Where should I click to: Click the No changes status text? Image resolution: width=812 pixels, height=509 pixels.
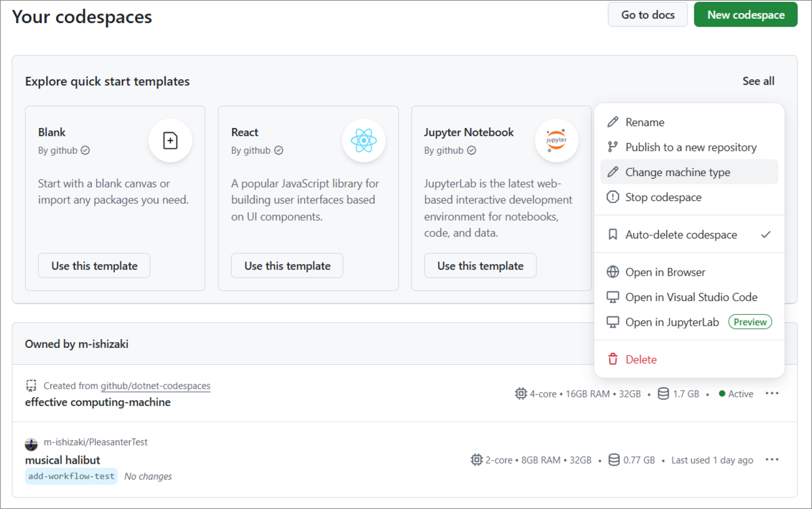coord(148,477)
